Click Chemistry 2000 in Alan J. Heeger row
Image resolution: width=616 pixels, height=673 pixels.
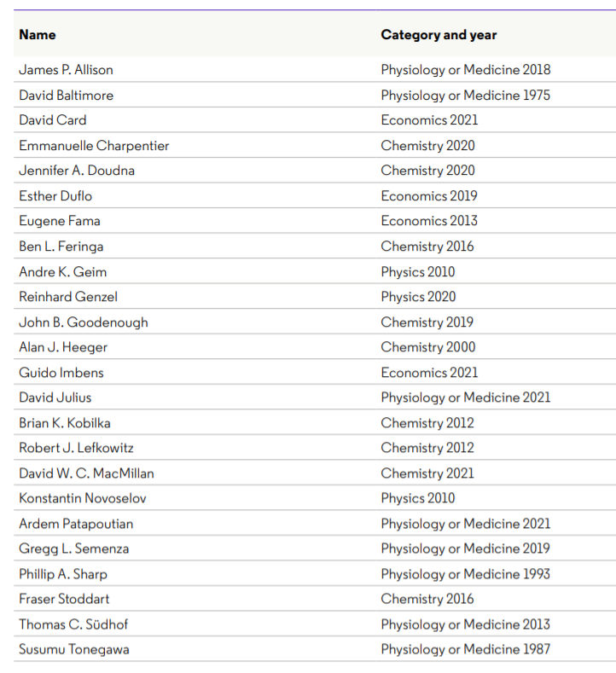[428, 347]
